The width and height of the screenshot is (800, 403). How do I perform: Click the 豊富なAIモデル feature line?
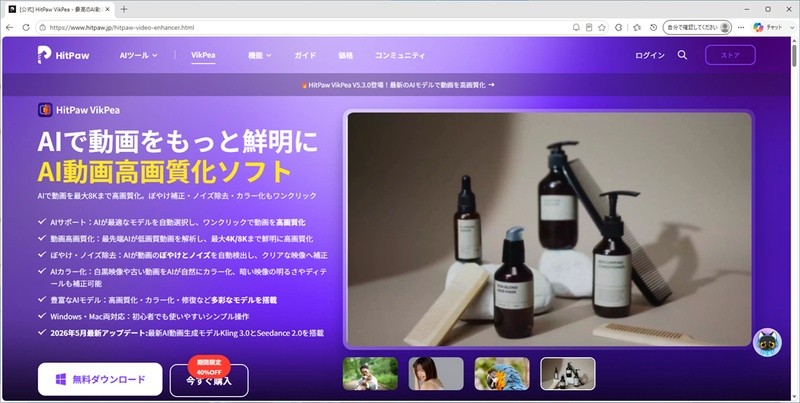pyautogui.click(x=163, y=300)
